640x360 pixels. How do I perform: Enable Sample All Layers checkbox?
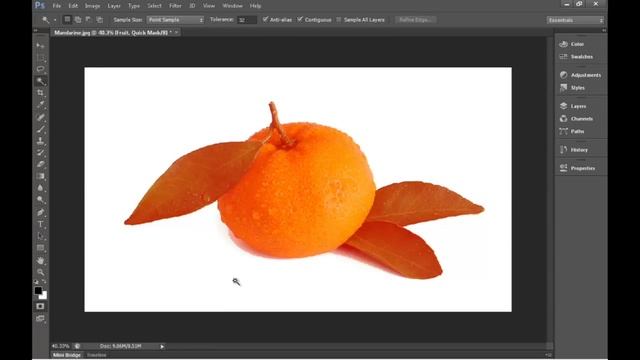point(339,19)
